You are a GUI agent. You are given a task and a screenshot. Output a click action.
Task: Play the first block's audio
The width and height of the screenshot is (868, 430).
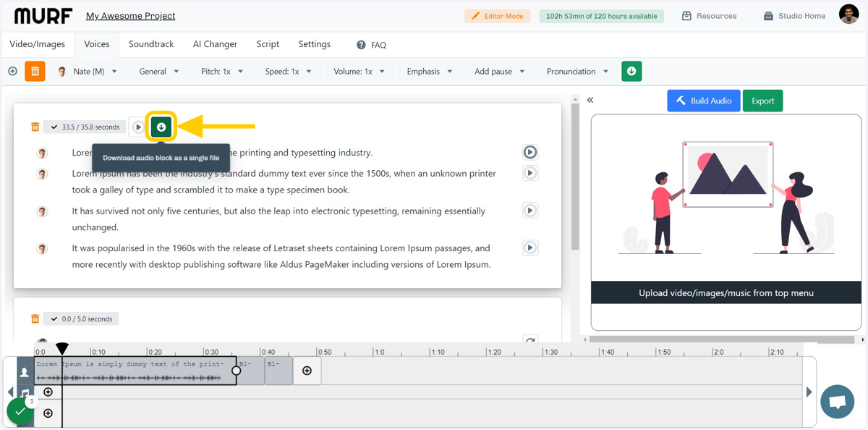[x=137, y=127]
